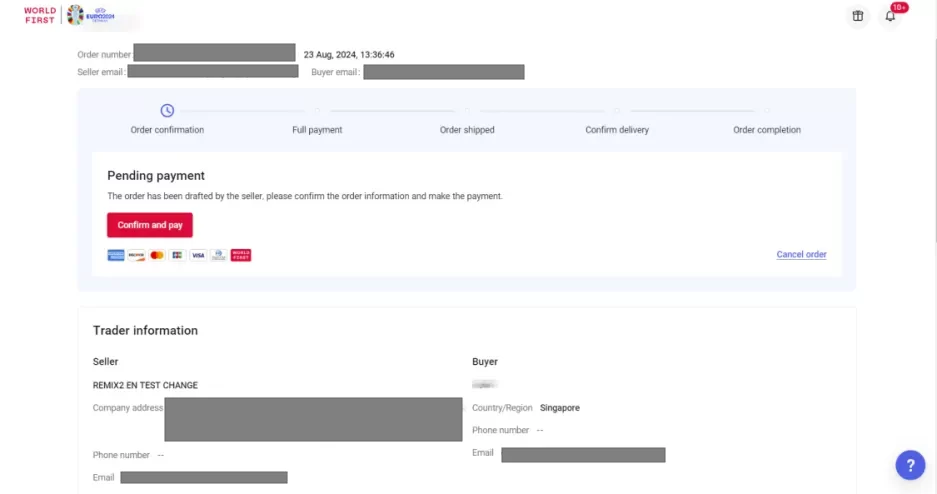Click the Cancel order link
This screenshot has height=494, width=937.
801,255
